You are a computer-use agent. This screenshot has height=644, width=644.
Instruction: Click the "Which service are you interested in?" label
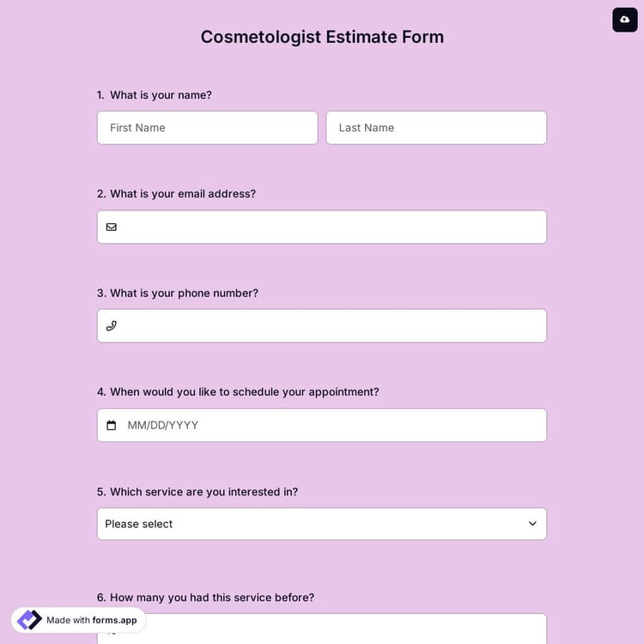point(204,492)
